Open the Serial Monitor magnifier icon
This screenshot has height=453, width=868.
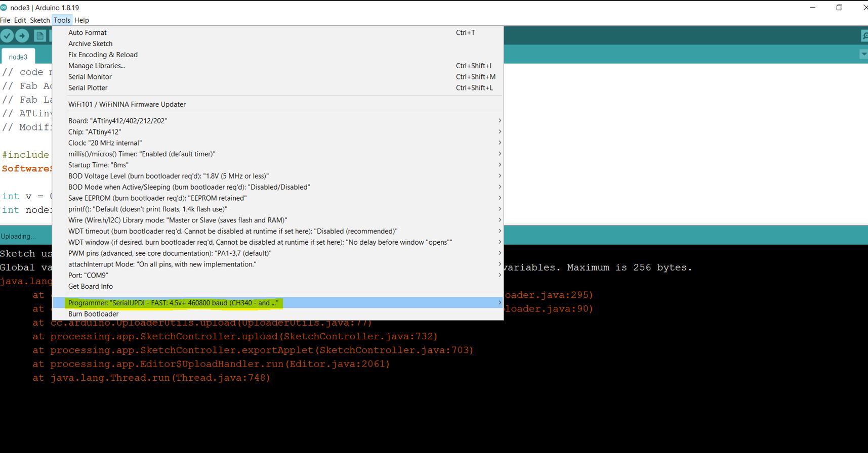pos(864,36)
